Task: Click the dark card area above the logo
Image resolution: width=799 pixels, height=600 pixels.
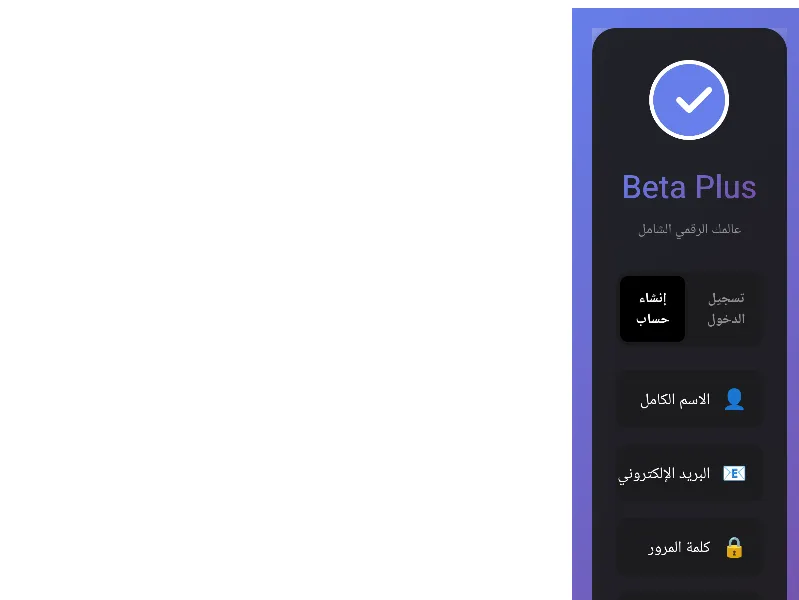Action: pos(689,43)
